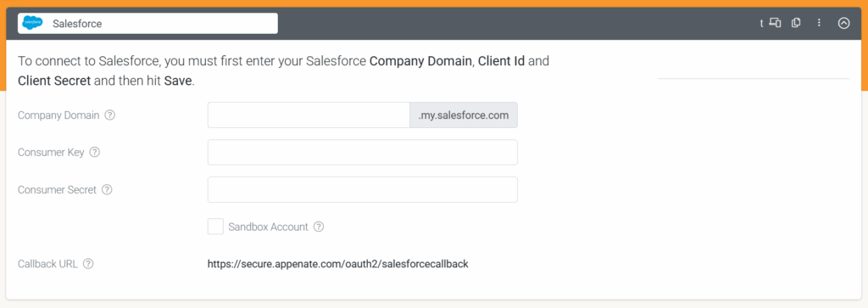Enable the Sandbox Account checkbox

[x=215, y=227]
